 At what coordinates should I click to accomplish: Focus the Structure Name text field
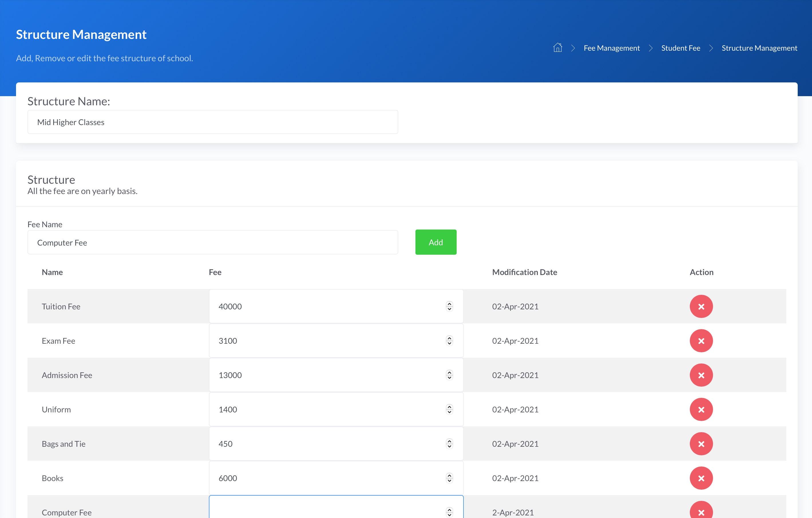coord(212,122)
